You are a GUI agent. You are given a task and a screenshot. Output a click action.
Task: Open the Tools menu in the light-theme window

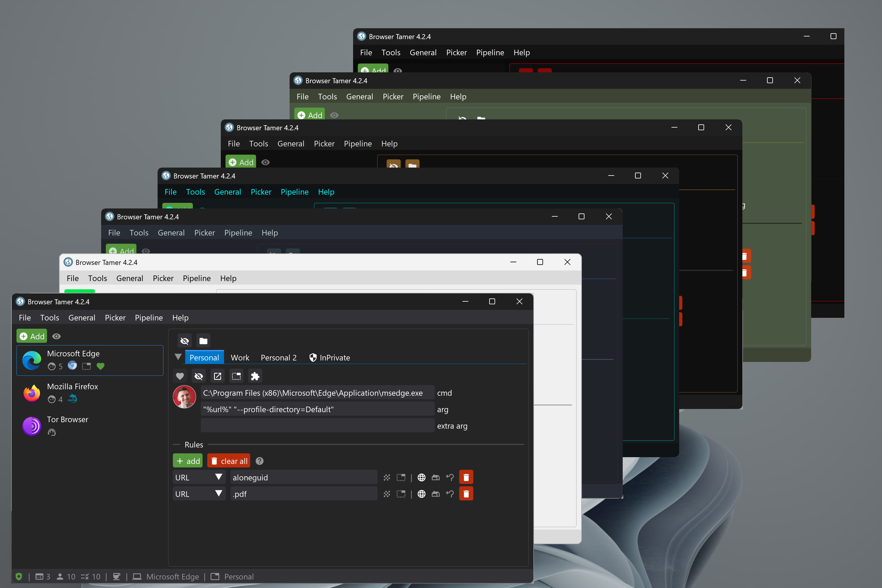click(98, 278)
